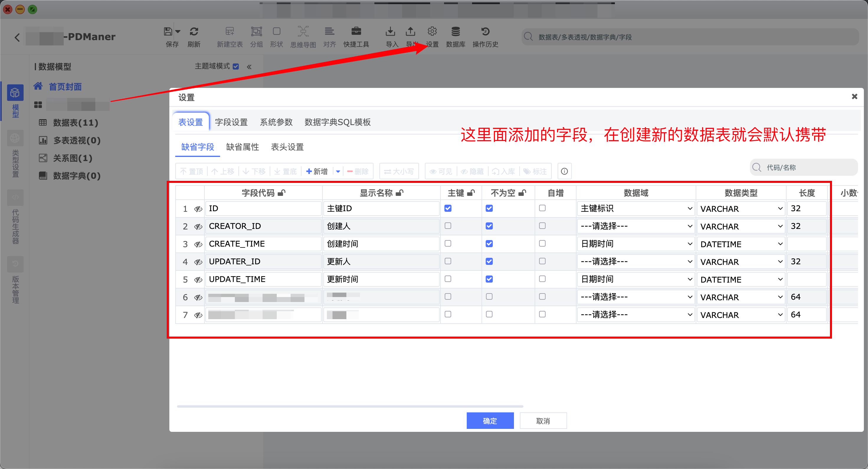Check auto-increment box for ID row

[x=542, y=208]
